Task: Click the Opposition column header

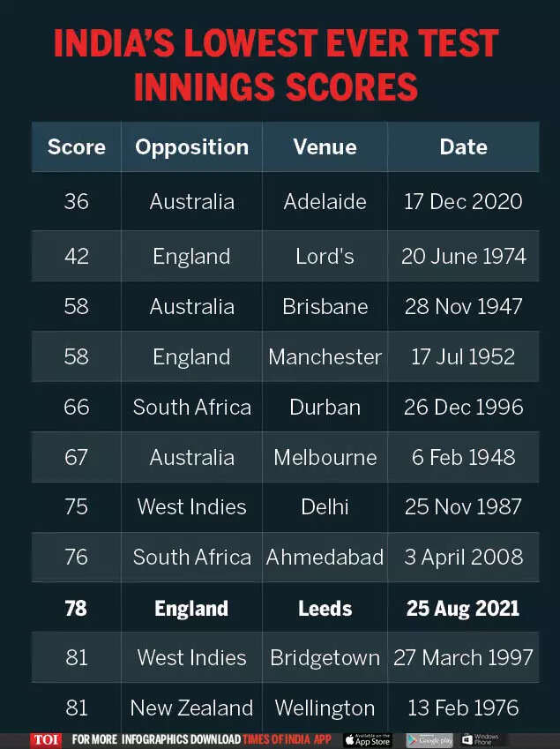Action: pos(191,147)
